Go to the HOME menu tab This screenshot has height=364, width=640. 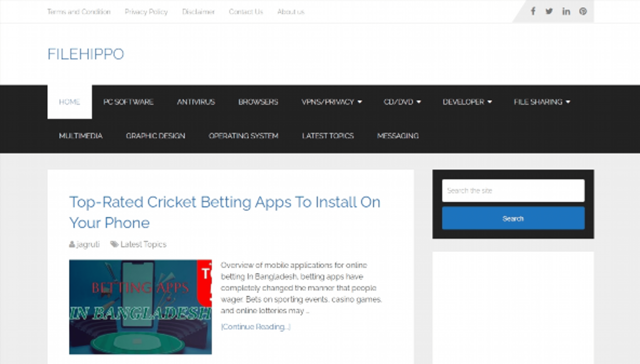coord(69,102)
